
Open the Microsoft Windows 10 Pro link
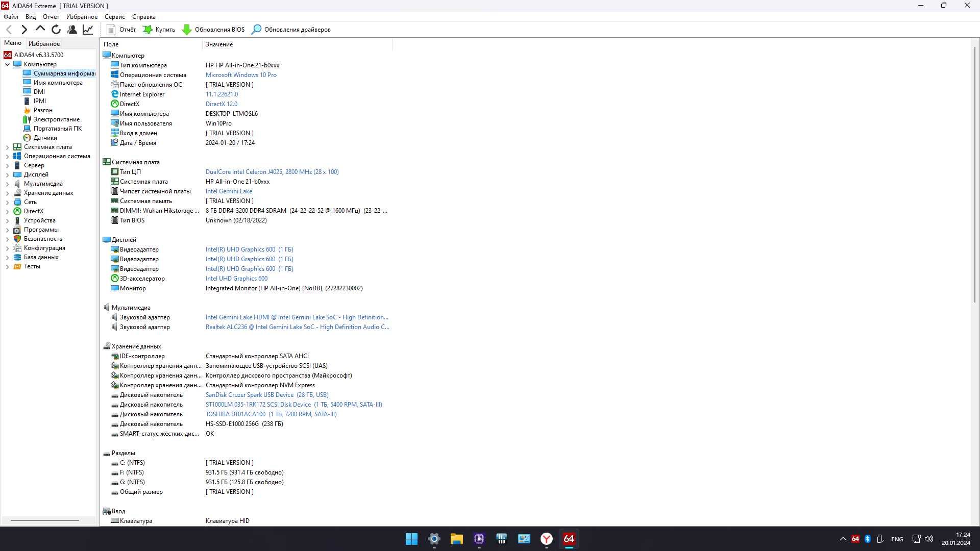(x=241, y=75)
